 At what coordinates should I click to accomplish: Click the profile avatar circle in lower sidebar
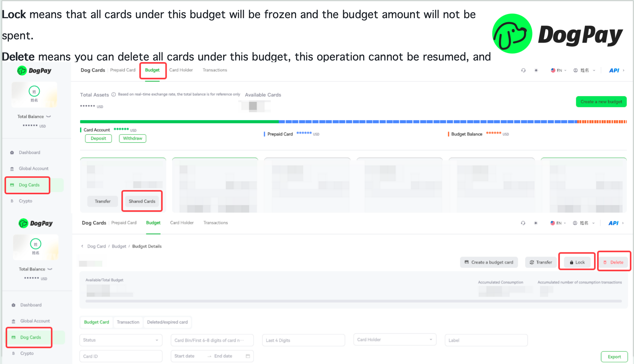coord(36,244)
